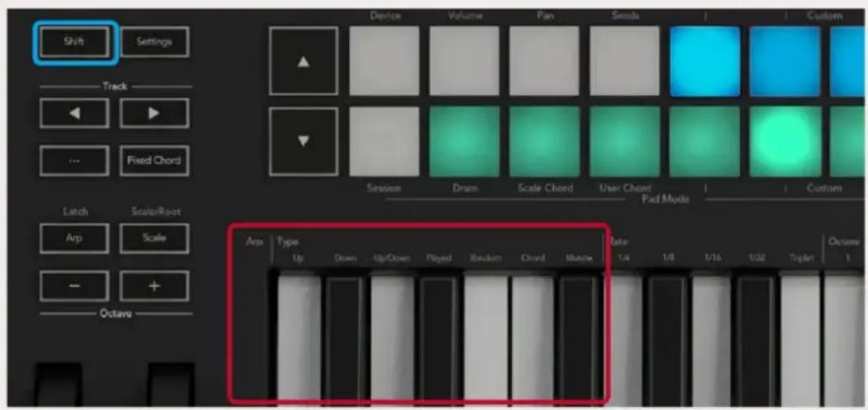Select the Drum pad mode pad
The width and height of the screenshot is (868, 410).
(x=464, y=141)
